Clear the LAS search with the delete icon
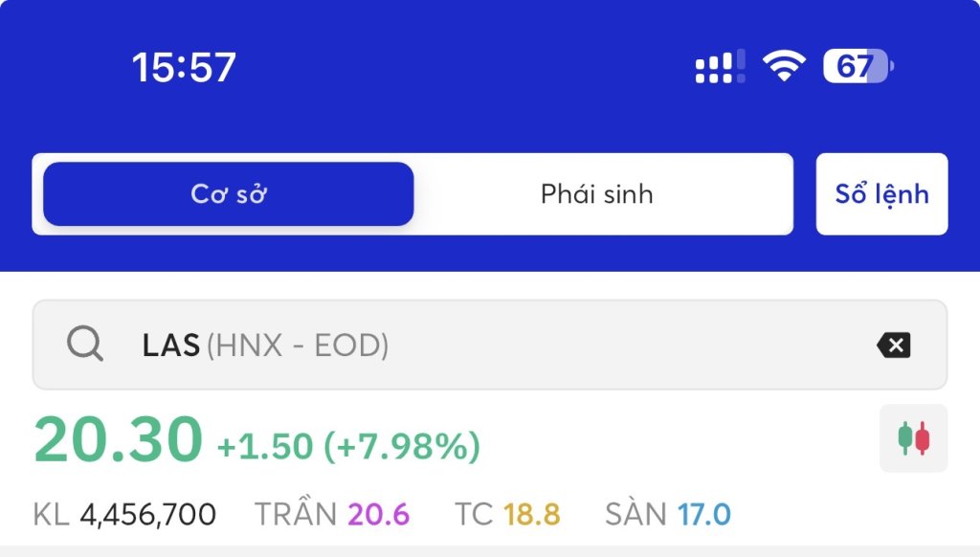The height and width of the screenshot is (557, 980). click(x=894, y=345)
